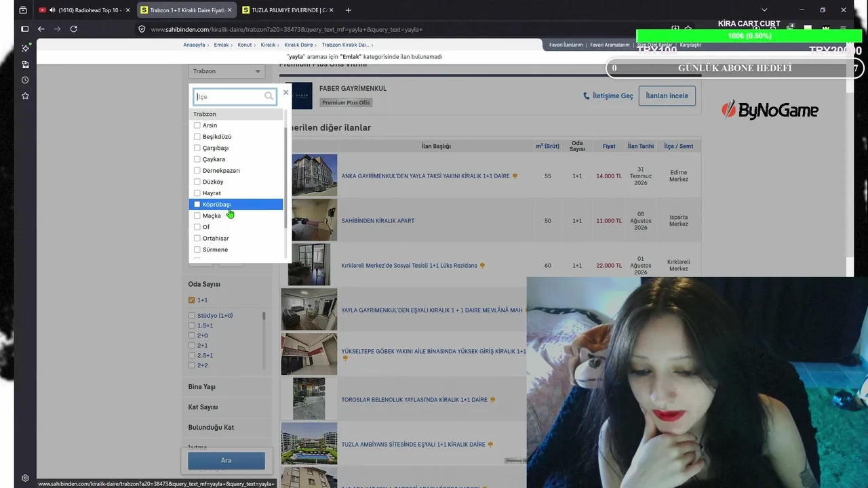Click the site security shield icon

click(x=142, y=29)
